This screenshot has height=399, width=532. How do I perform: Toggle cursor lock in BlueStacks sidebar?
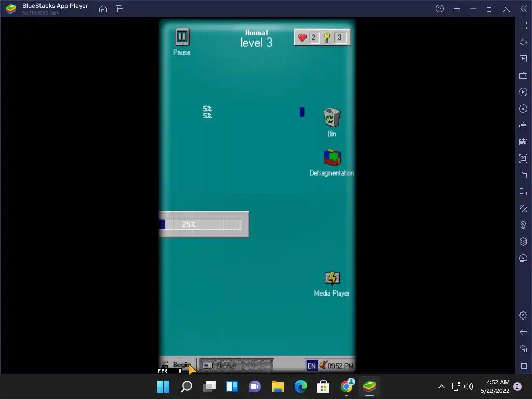(x=523, y=59)
